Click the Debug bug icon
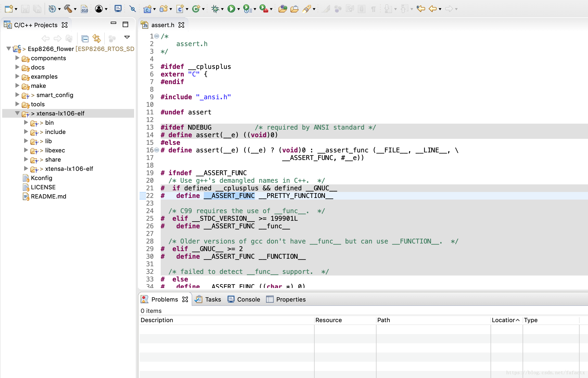 click(x=215, y=9)
